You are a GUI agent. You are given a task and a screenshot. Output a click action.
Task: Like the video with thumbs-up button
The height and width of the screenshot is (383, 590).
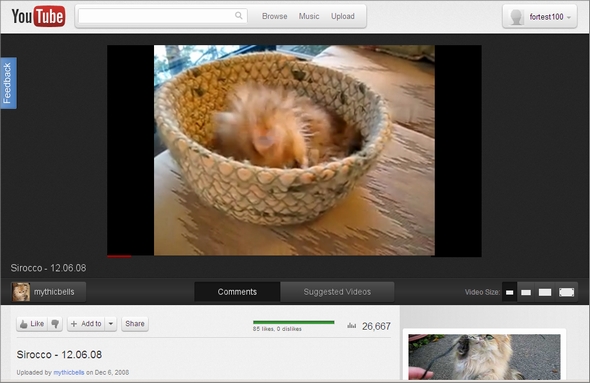coord(32,324)
